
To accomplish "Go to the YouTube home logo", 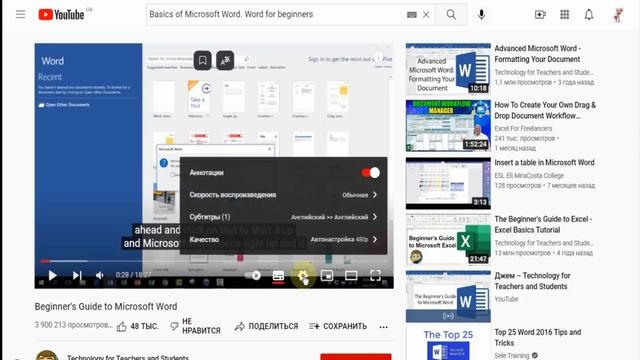I will [61, 15].
